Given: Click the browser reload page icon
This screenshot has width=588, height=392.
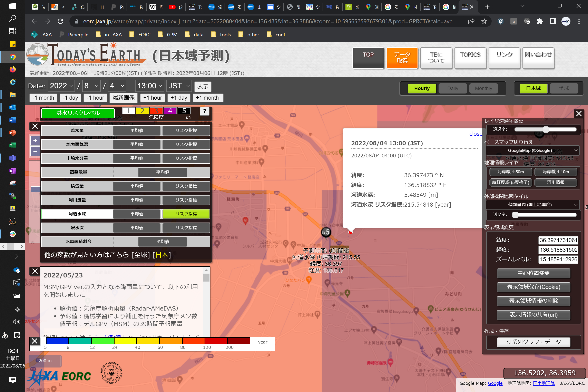Looking at the screenshot, I should 60,21.
